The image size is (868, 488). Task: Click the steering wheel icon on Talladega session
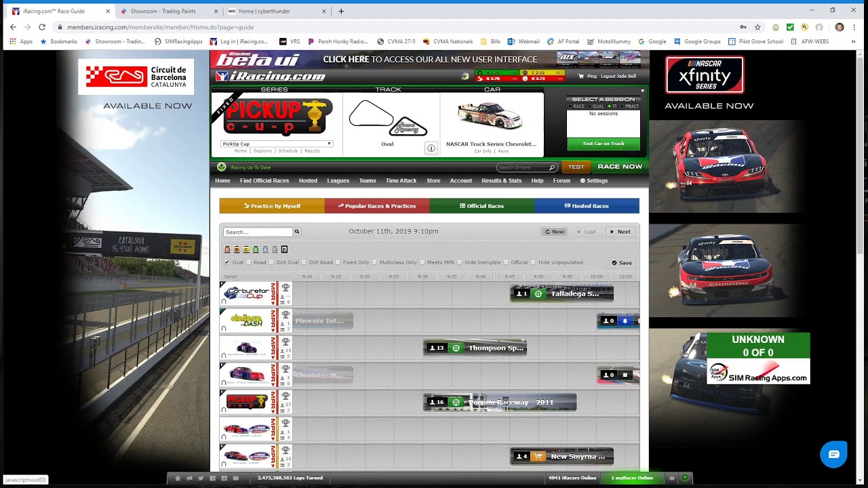tap(538, 293)
